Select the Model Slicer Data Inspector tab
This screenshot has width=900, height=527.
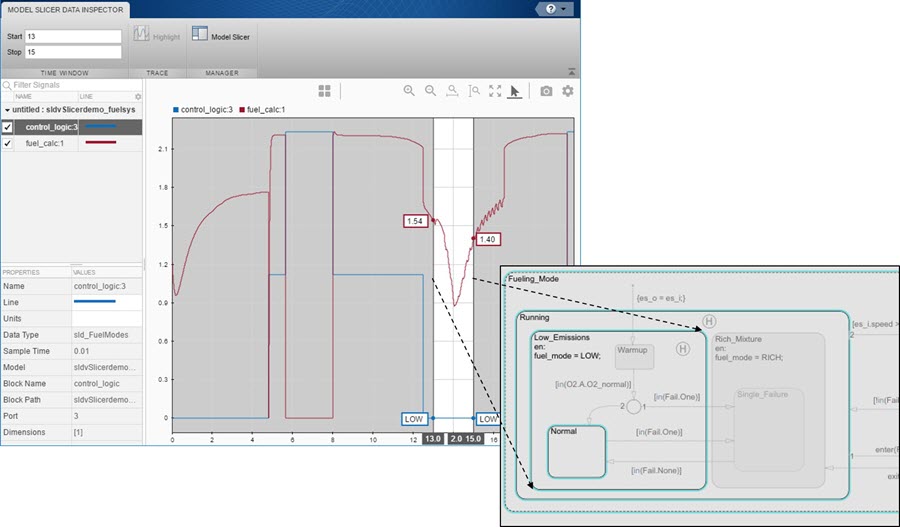pyautogui.click(x=65, y=10)
